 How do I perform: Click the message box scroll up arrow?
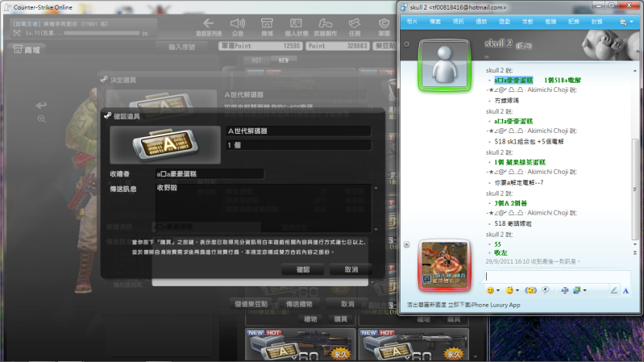click(x=376, y=188)
